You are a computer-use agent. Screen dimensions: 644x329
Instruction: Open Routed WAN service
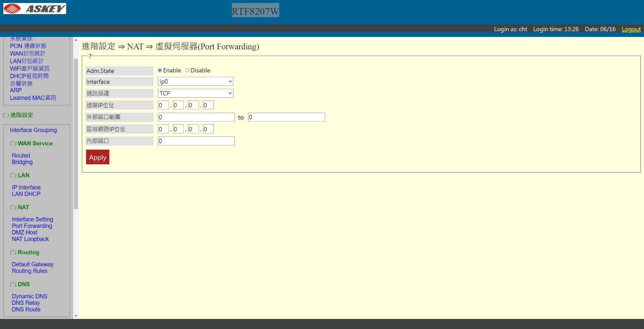[x=21, y=156]
